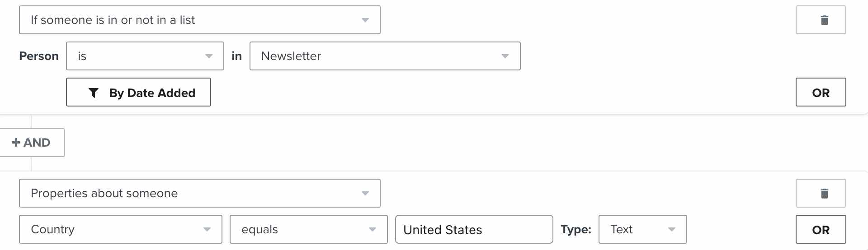Viewport: 868px width, 250px height.
Task: Delete the list membership condition
Action: point(821,20)
